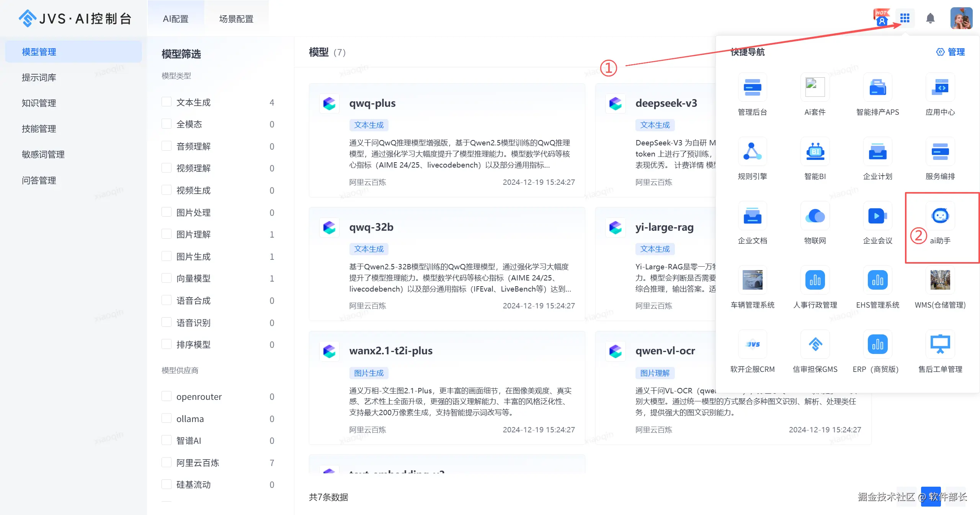This screenshot has width=980, height=515.
Task: Open the 九宫格 quick navigation grid icon
Action: click(905, 18)
